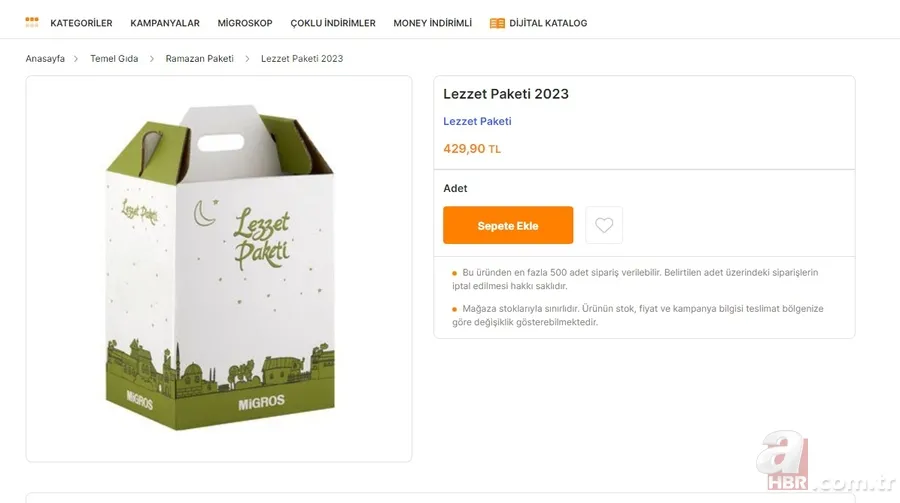Open the KATEGORİLER menu

coord(81,23)
